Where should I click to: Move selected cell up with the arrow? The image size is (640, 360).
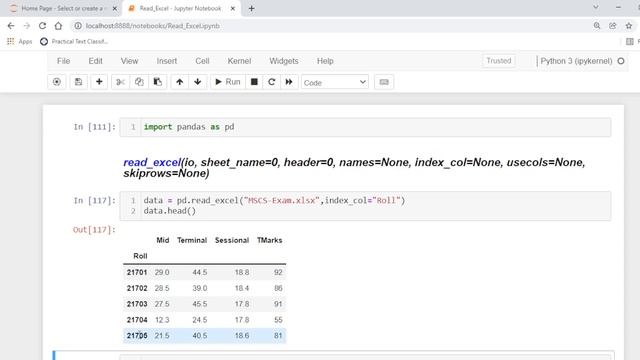click(180, 82)
